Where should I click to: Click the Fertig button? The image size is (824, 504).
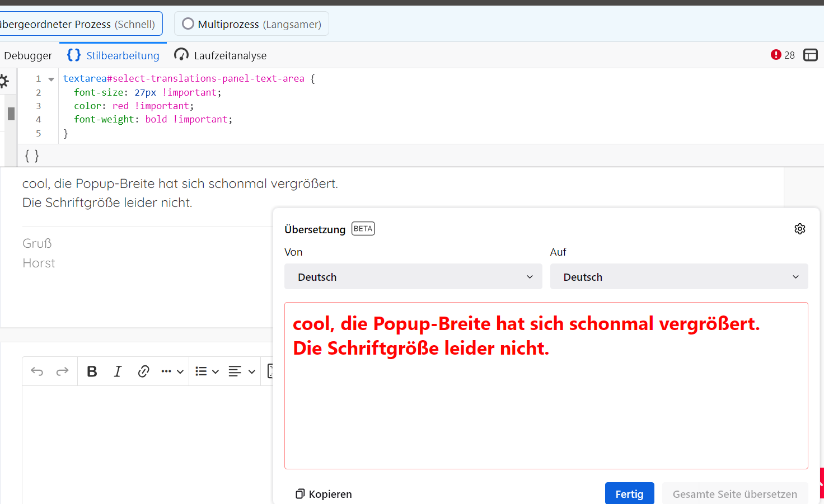click(x=629, y=494)
